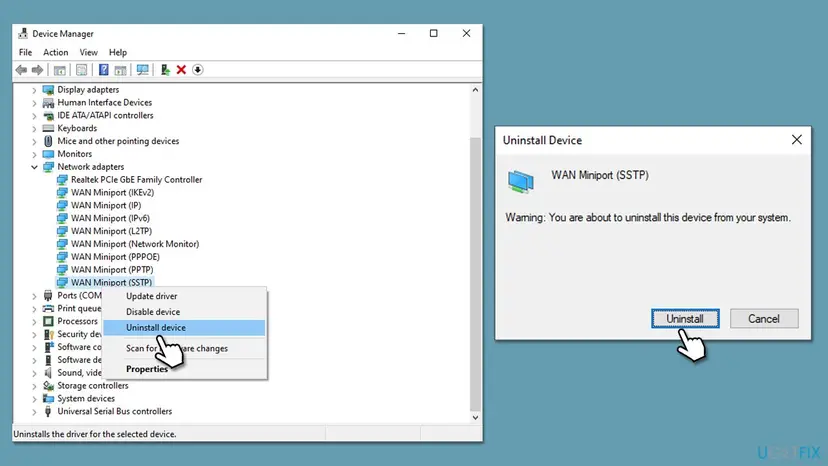Expand the Human Interface Devices node
The image size is (828, 466).
pos(34,103)
